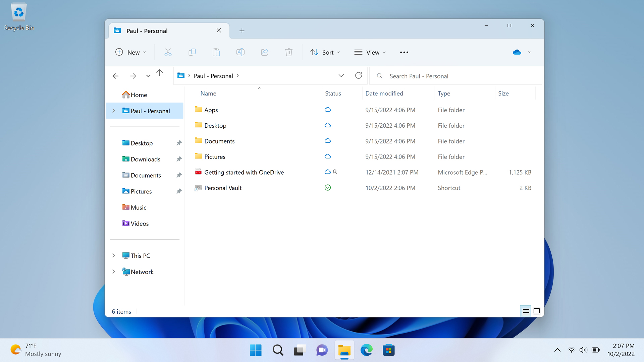Click the Cut scissors icon in toolbar
Screen dimensions: 644x362
tap(168, 52)
